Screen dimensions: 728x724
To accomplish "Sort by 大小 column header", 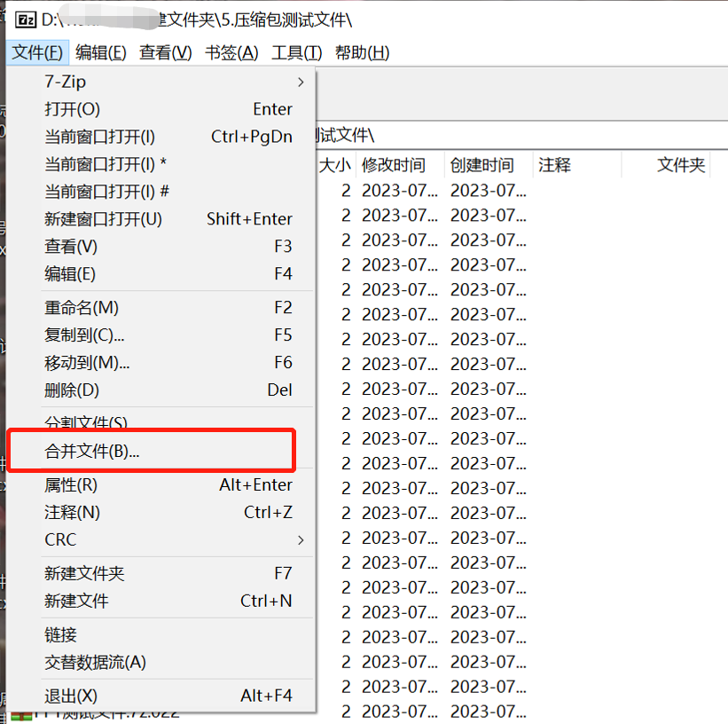I will pos(335,165).
